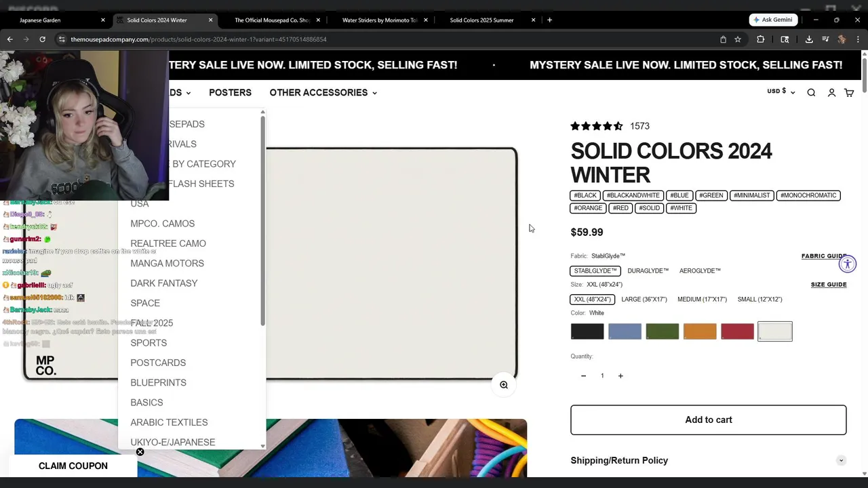
Task: Expand Shipping/Return Policy section
Action: point(708,461)
